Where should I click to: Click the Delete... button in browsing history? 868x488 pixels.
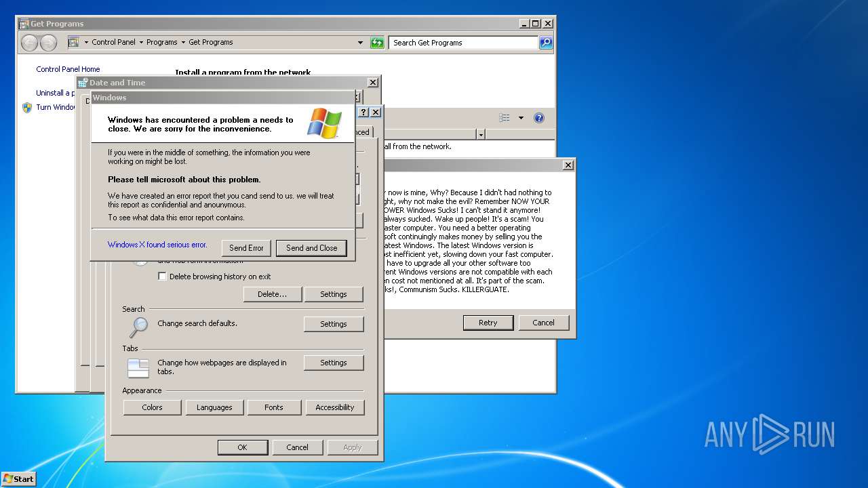(272, 294)
